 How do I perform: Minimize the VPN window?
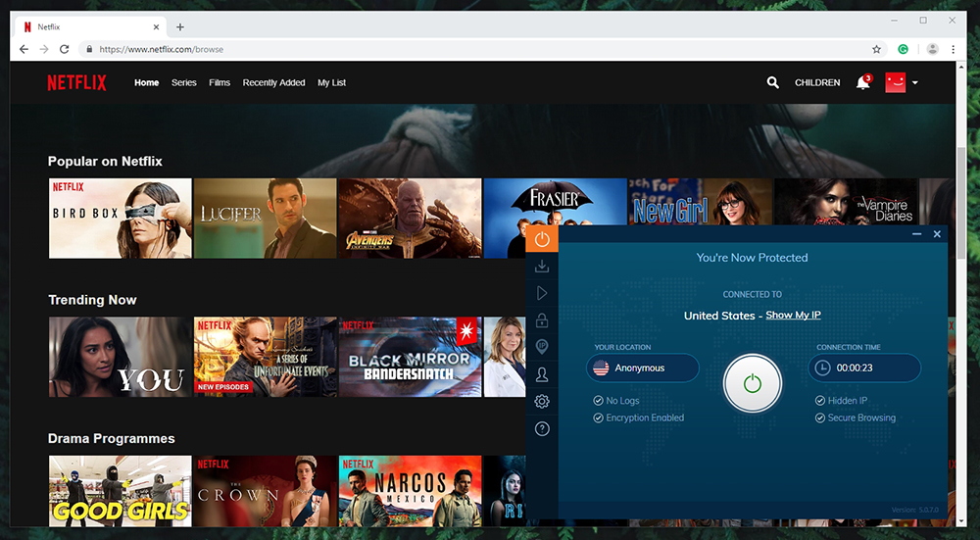coord(916,234)
